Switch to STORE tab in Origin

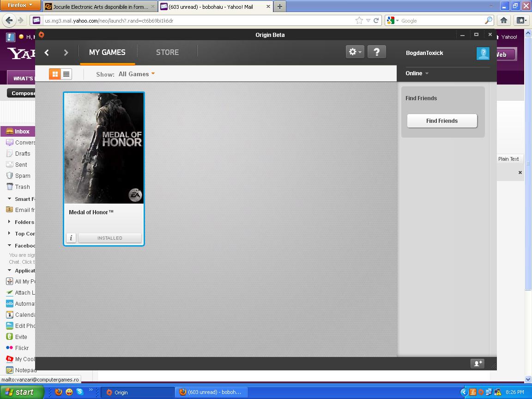(x=167, y=52)
